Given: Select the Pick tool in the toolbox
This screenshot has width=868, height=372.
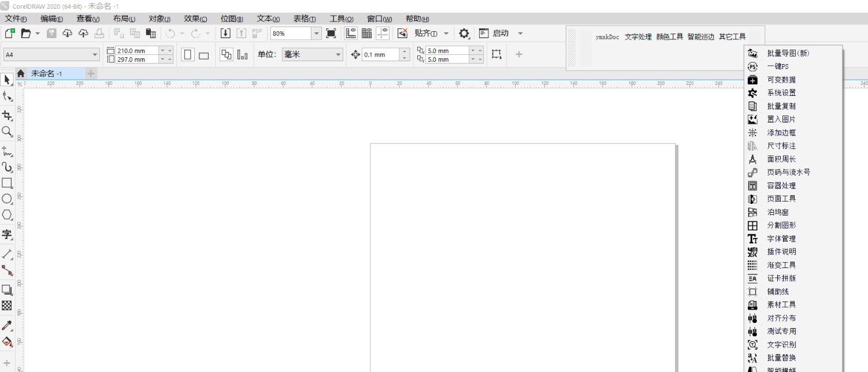Looking at the screenshot, I should pos(8,80).
